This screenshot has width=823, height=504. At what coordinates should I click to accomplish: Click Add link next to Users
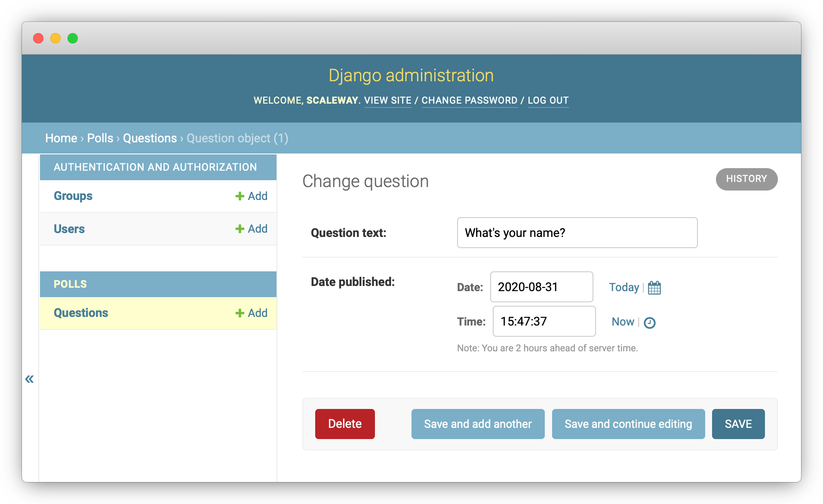pos(258,229)
